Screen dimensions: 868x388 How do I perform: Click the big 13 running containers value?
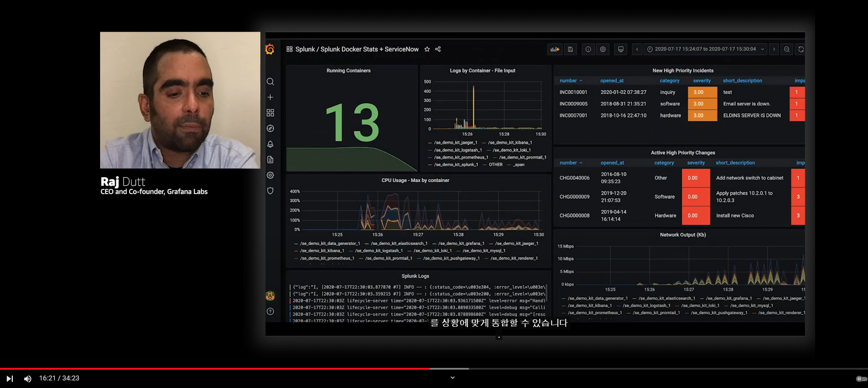(352, 123)
